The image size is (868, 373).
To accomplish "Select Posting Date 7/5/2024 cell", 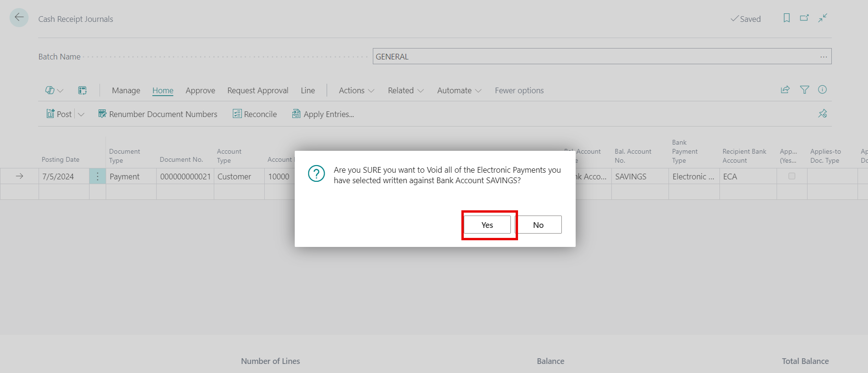I will coord(64,176).
